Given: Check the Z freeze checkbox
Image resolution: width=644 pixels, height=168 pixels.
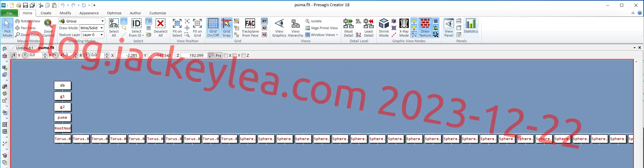Looking at the screenshot, I should [x=244, y=56].
